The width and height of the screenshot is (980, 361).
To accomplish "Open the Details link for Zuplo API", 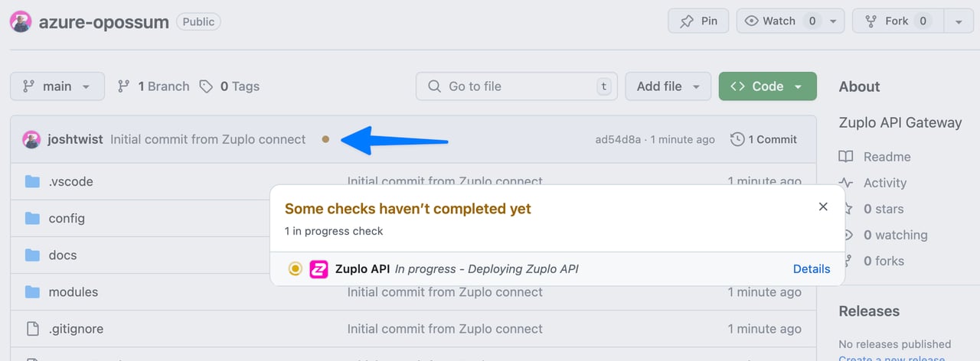I will 812,268.
